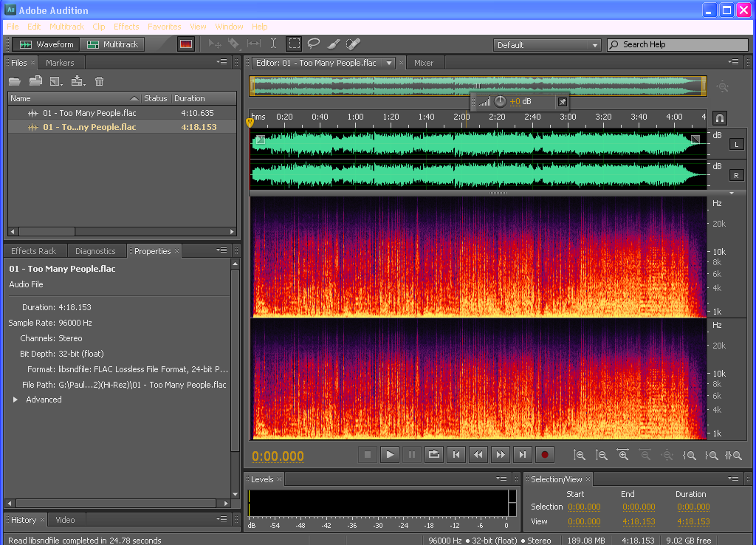The height and width of the screenshot is (545, 756).
Task: Toggle the left channel L button
Action: coord(736,144)
